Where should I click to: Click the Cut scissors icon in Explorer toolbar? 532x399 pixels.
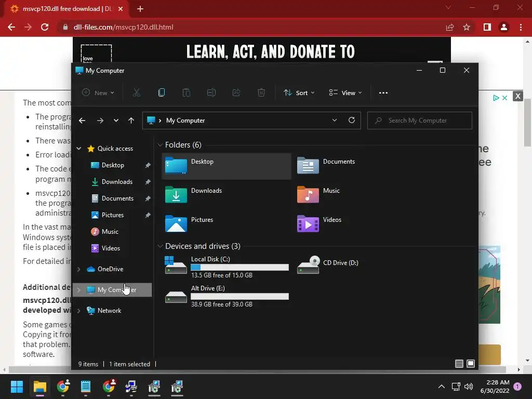pos(137,92)
